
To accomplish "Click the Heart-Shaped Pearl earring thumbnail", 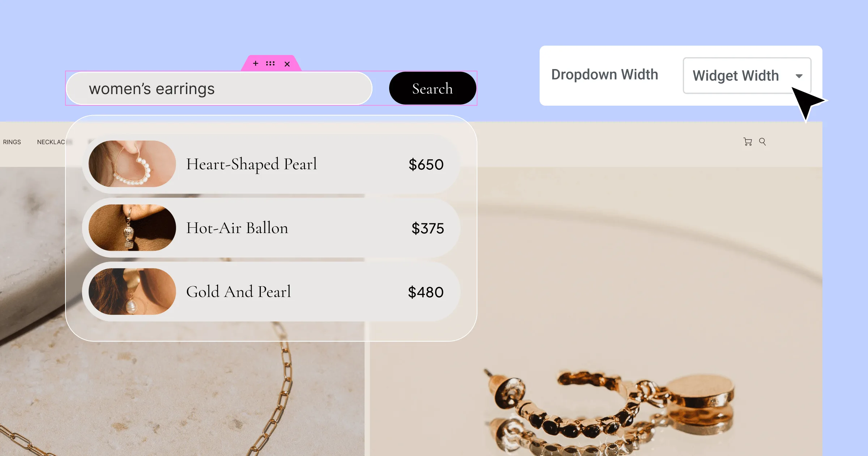I will coord(132,164).
